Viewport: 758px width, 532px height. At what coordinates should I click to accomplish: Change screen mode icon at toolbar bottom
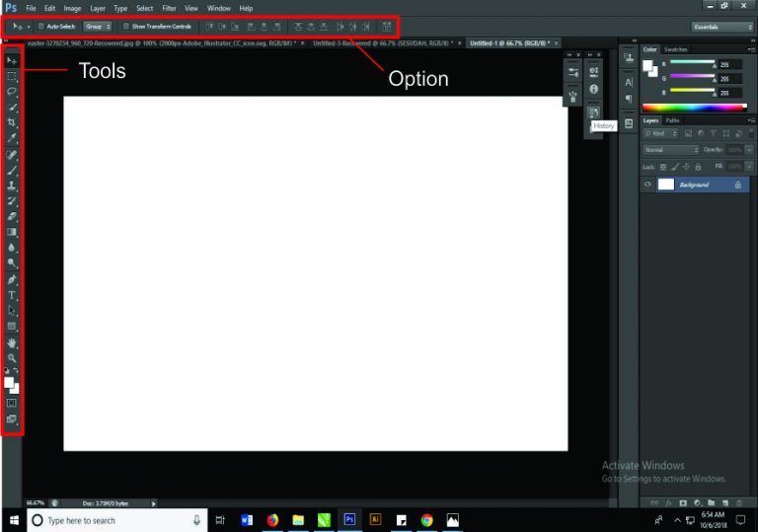(x=12, y=418)
